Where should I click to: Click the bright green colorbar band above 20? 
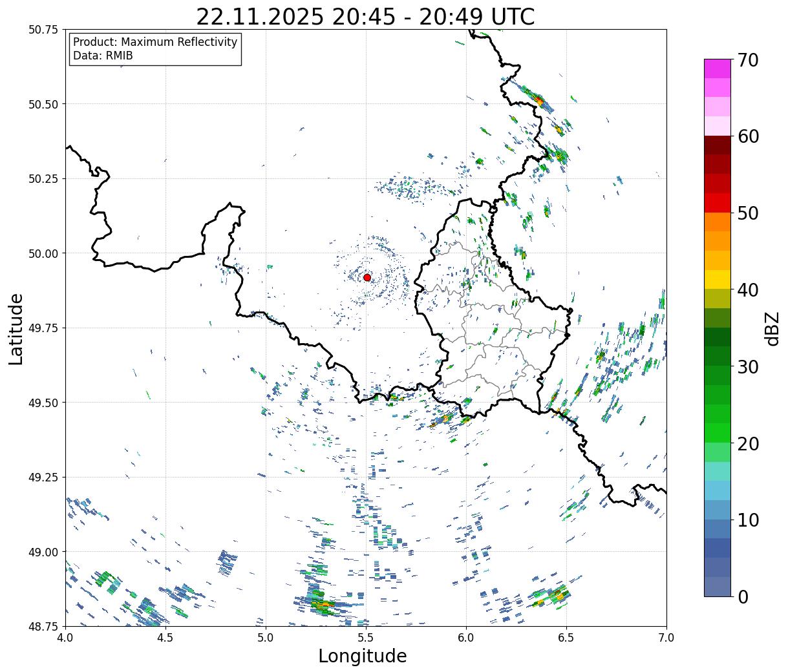(x=718, y=433)
